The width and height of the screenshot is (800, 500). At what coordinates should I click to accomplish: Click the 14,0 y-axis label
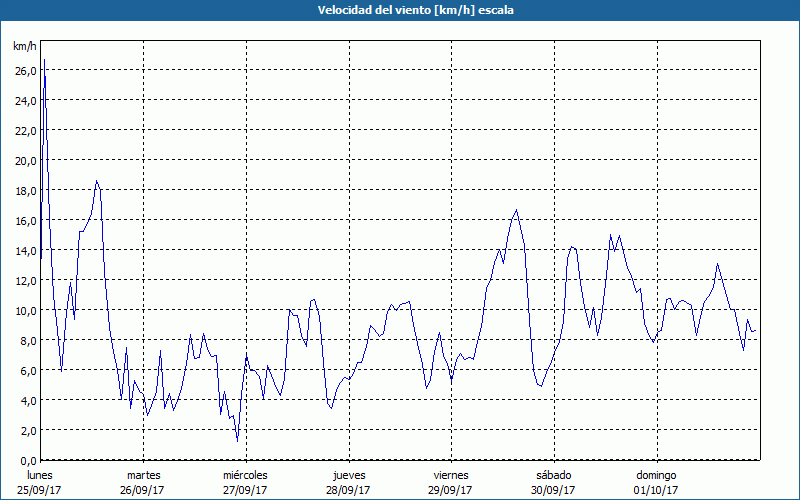[25, 250]
